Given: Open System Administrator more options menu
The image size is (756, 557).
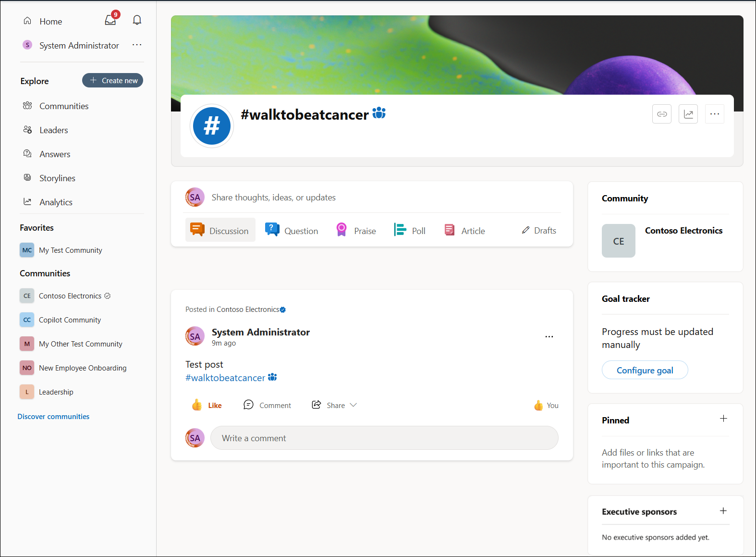Looking at the screenshot, I should tap(137, 45).
